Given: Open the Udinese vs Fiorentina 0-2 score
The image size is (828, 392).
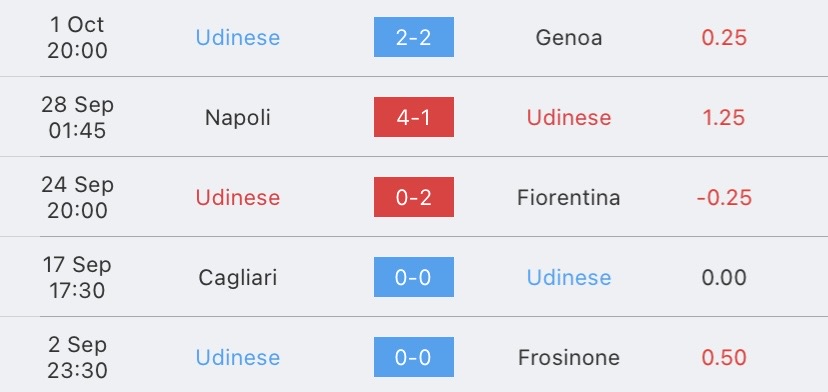Looking at the screenshot, I should (413, 197).
